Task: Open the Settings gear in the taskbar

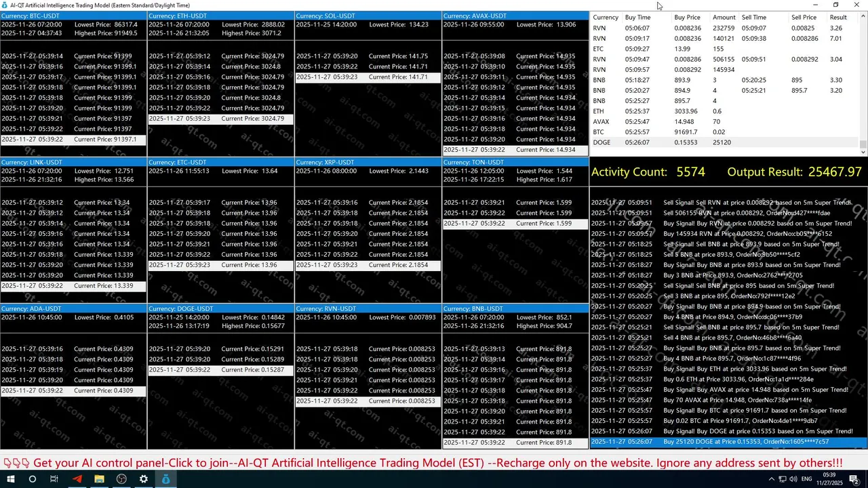Action: (x=144, y=479)
